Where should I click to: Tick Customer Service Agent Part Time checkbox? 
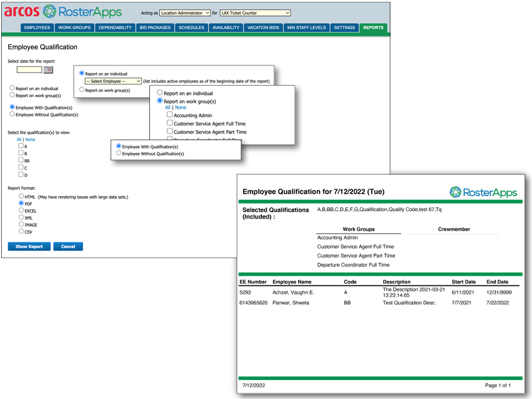[169, 131]
